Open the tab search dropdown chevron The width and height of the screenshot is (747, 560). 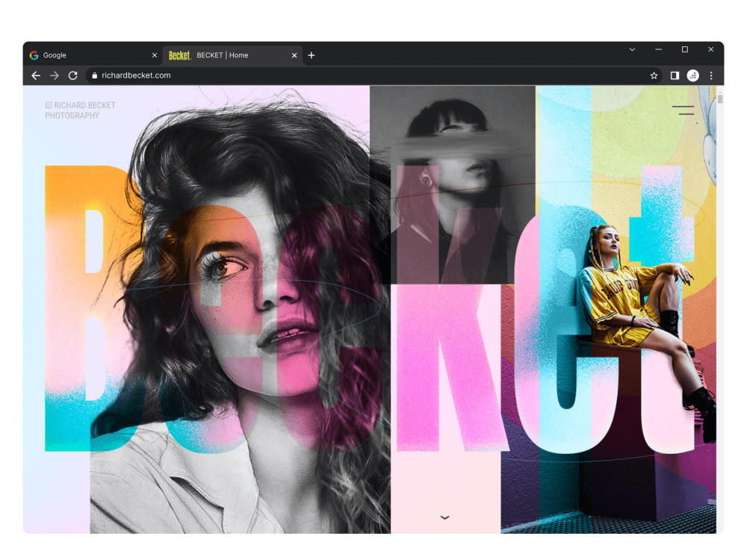tap(632, 49)
